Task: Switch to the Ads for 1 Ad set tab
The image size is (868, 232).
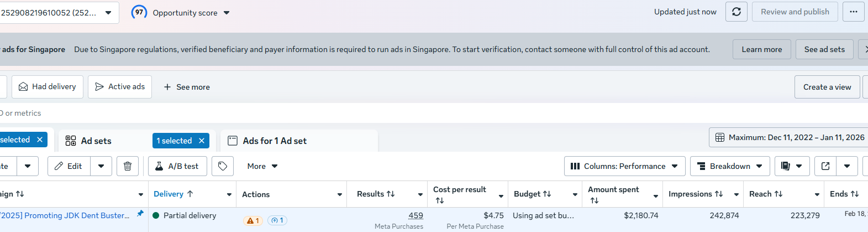Action: point(275,141)
